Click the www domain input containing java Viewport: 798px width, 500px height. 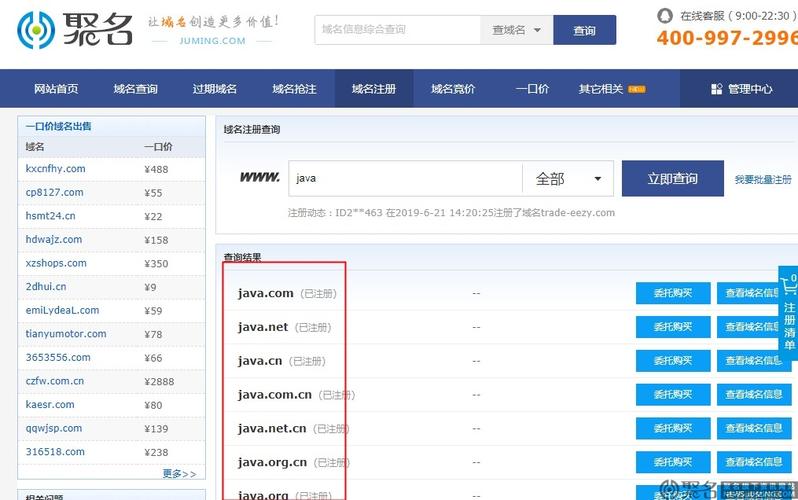tap(405, 179)
